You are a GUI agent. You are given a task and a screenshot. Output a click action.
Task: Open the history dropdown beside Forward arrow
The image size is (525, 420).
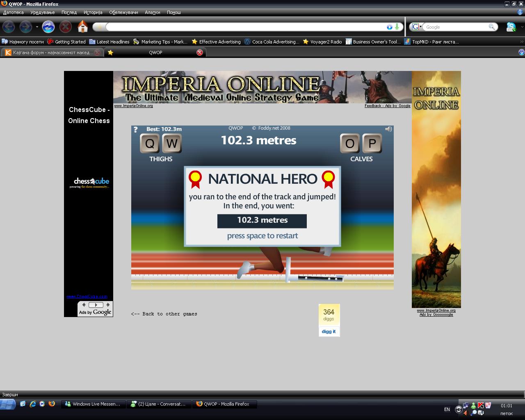click(37, 27)
